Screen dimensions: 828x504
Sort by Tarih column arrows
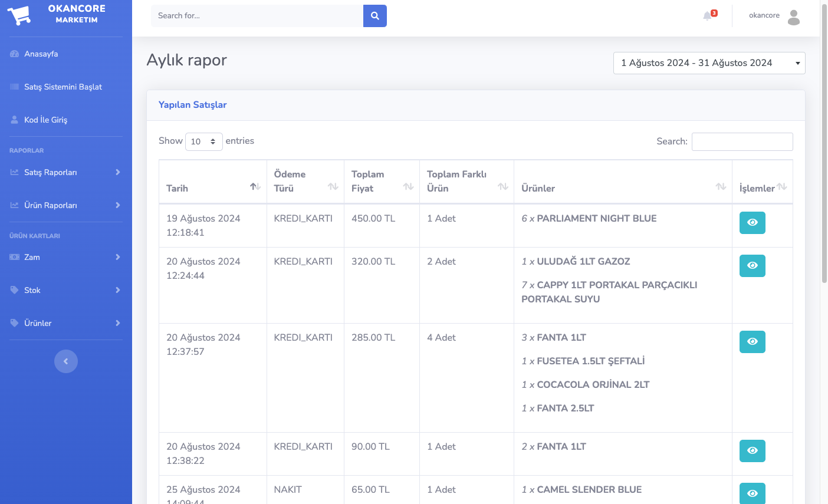point(255,187)
